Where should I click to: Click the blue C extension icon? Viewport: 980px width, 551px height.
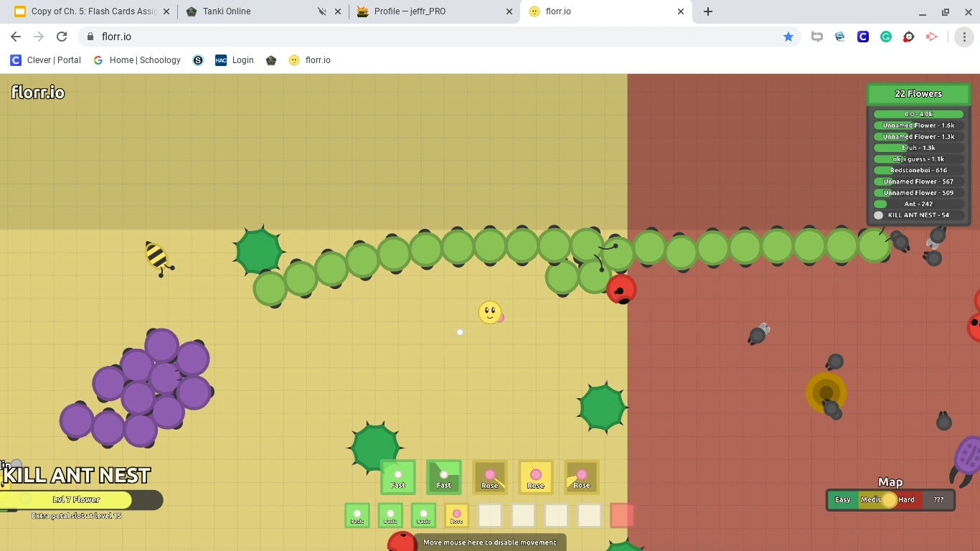click(862, 36)
